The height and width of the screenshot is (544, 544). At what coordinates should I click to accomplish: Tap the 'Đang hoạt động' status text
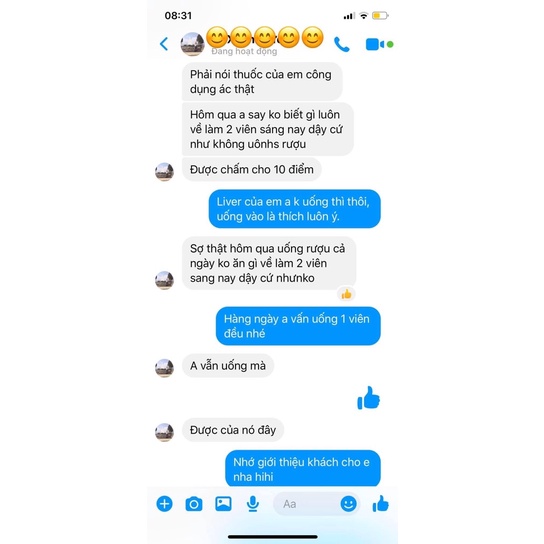[x=244, y=52]
